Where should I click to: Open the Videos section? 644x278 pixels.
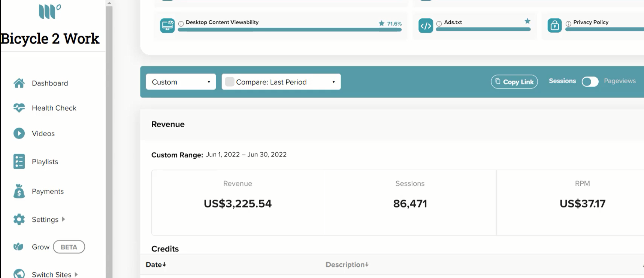tap(43, 134)
